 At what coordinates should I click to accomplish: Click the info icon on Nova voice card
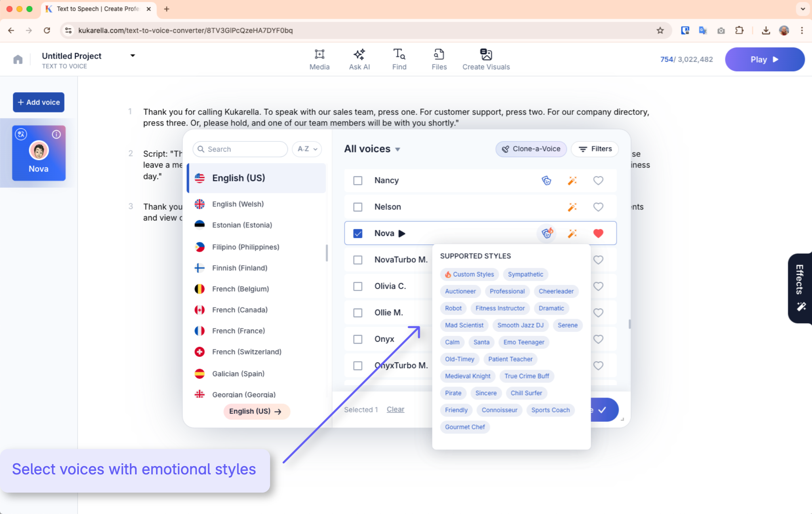tap(56, 134)
